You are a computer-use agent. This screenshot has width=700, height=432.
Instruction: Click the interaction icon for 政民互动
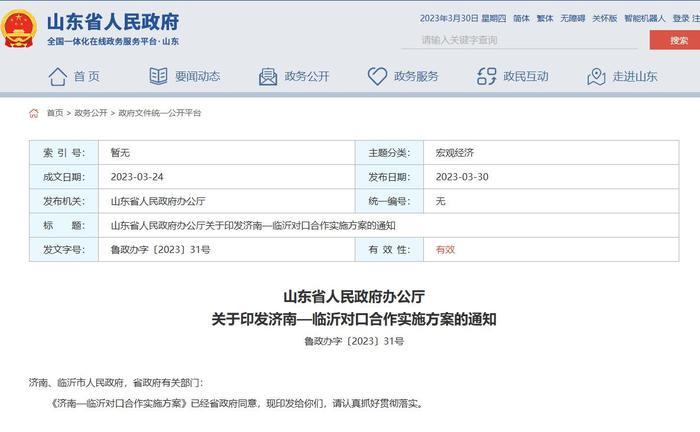point(487,76)
